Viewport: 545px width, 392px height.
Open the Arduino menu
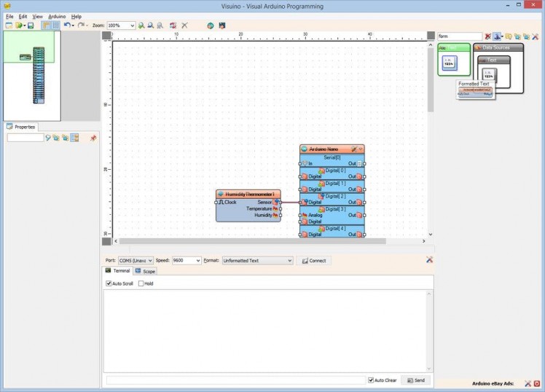click(57, 16)
